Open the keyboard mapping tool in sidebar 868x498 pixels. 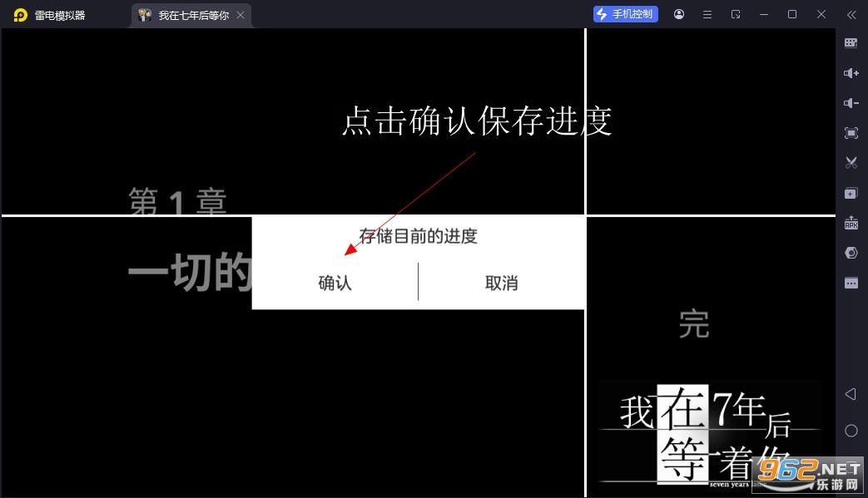click(x=851, y=43)
